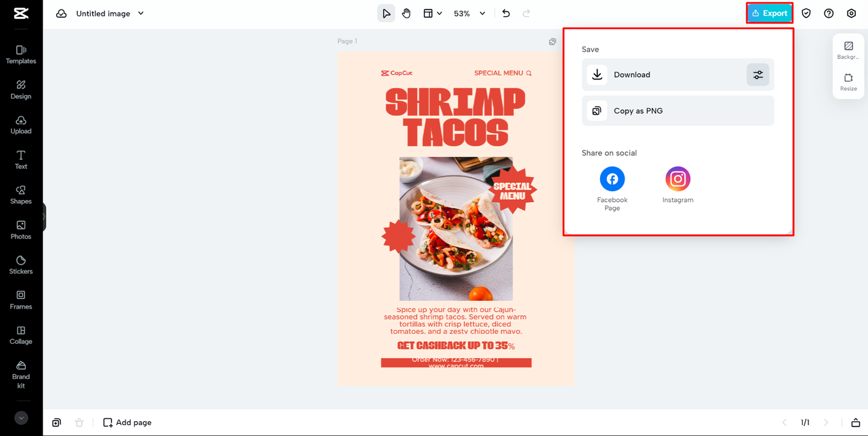Image resolution: width=868 pixels, height=436 pixels.
Task: Open the 53% zoom dropdown
Action: coord(469,14)
